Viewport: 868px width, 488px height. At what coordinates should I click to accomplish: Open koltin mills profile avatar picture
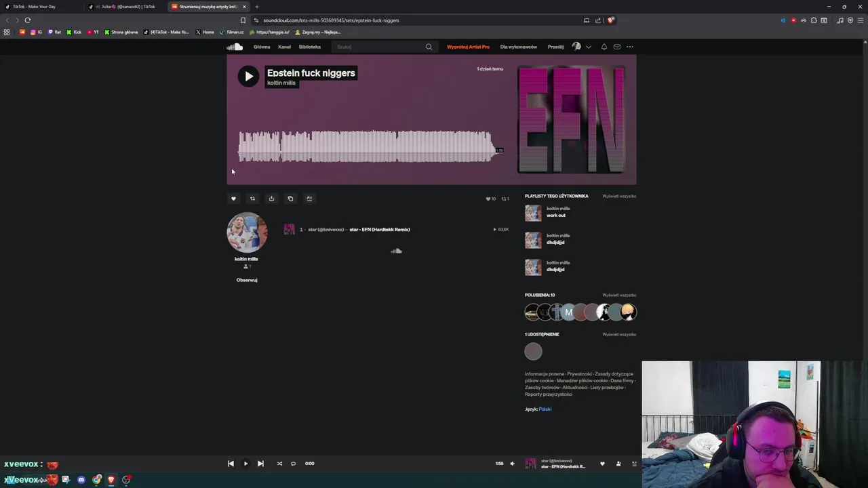pos(247,232)
